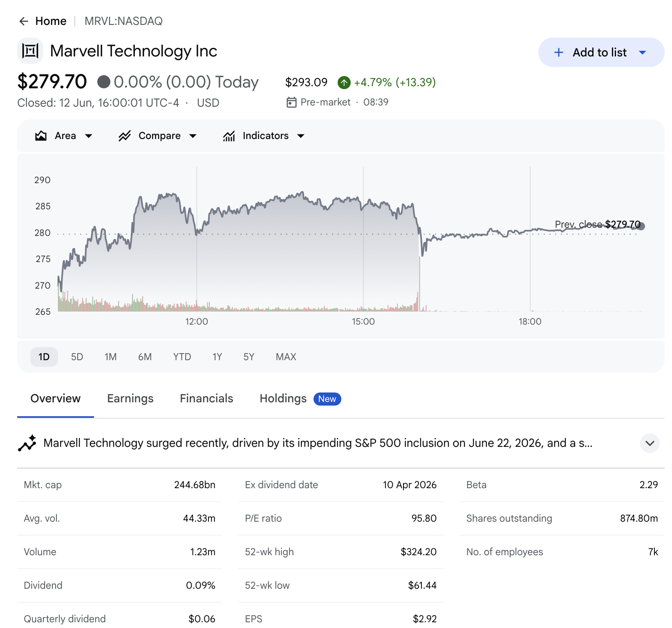Click the Area chart type icon

[41, 136]
